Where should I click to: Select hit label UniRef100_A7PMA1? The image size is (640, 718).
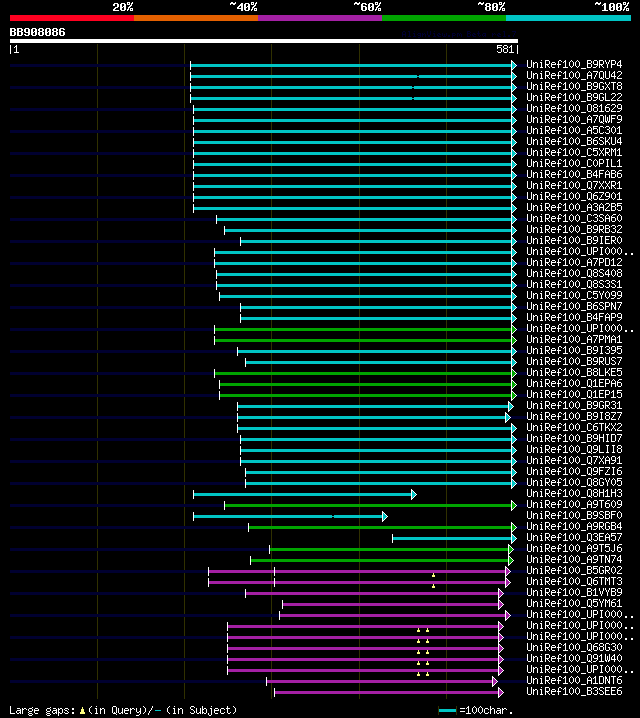click(574, 339)
